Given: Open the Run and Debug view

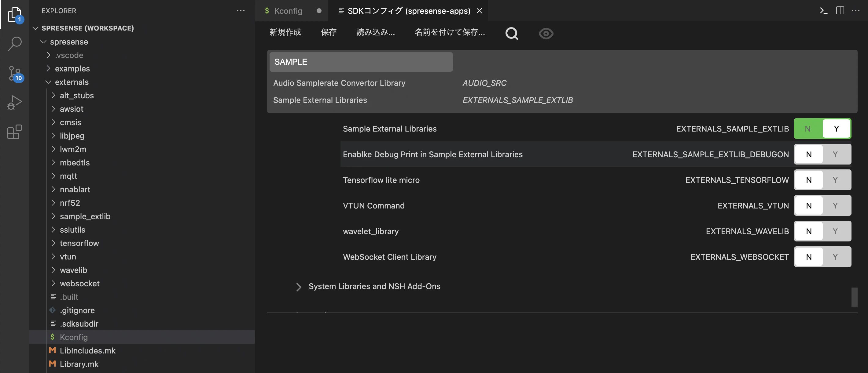Looking at the screenshot, I should [14, 103].
